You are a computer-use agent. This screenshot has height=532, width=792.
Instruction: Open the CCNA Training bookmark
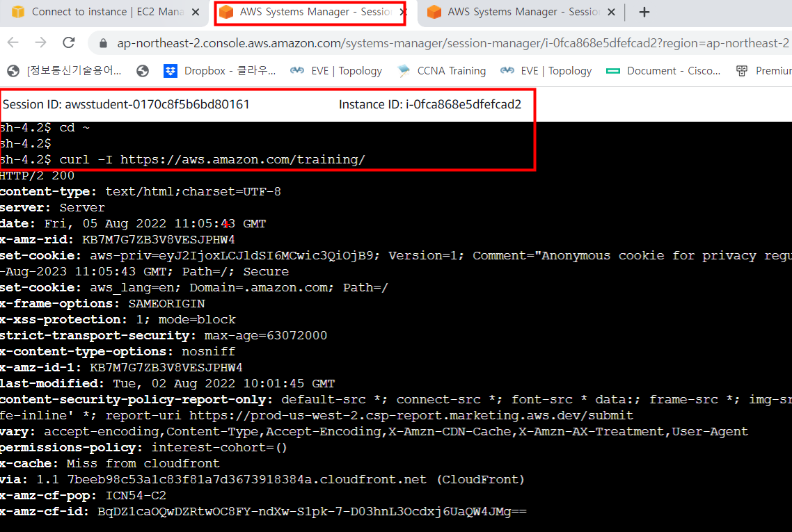click(442, 71)
